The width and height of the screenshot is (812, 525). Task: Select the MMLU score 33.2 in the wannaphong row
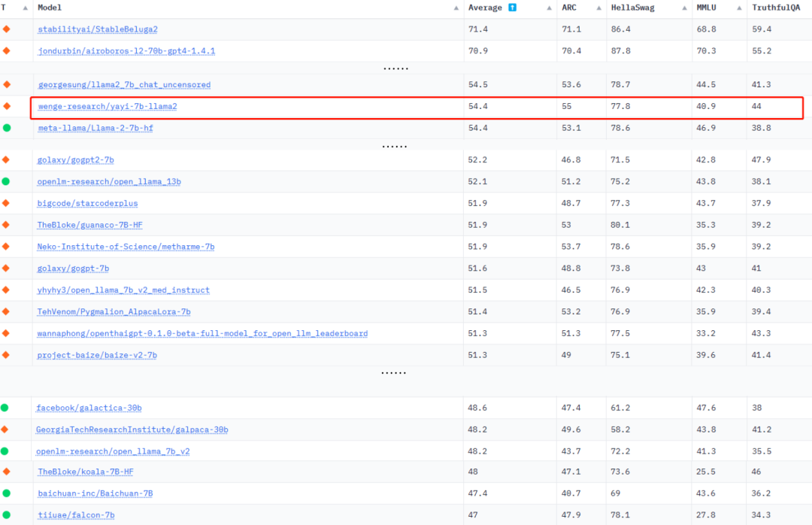click(706, 334)
